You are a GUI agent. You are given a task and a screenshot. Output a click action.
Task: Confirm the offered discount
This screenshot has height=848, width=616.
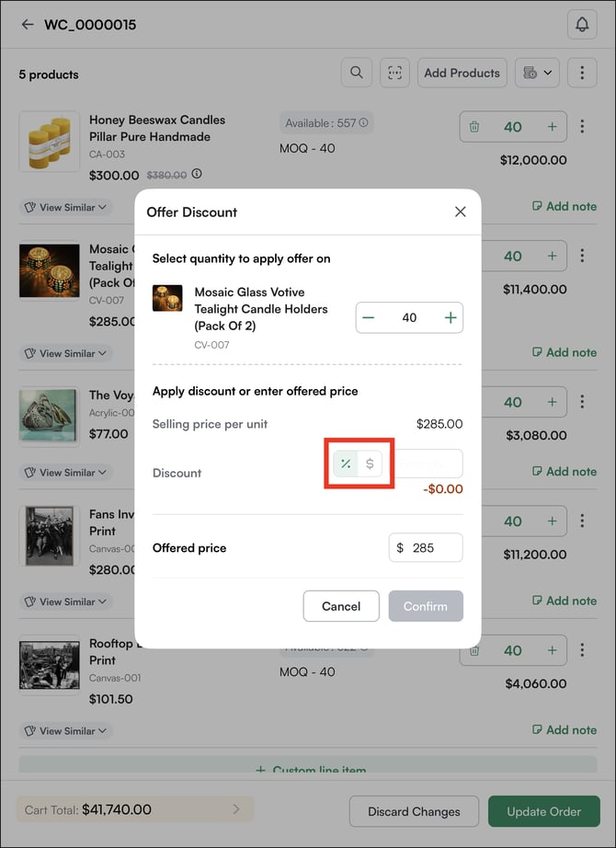425,606
